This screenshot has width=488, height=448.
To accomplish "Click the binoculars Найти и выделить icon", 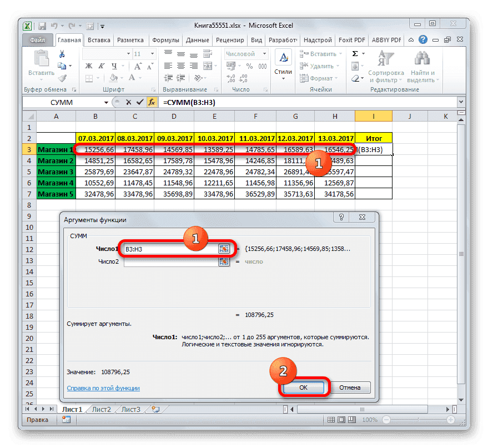I will [x=421, y=57].
